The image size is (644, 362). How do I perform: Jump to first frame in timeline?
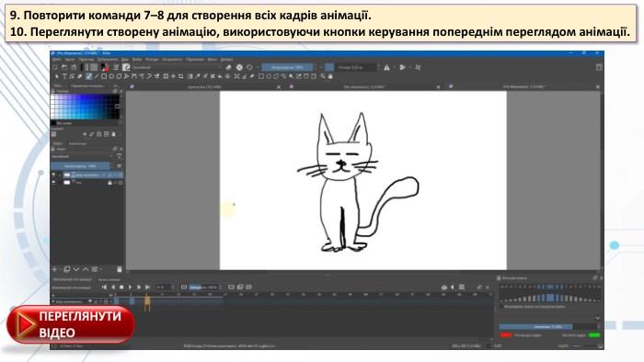click(104, 287)
